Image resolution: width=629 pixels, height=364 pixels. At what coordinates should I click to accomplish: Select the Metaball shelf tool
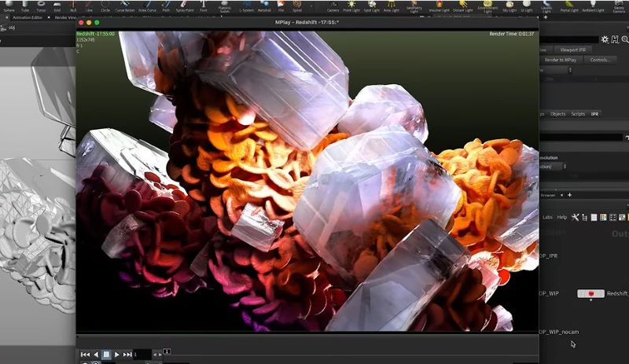coord(264,6)
